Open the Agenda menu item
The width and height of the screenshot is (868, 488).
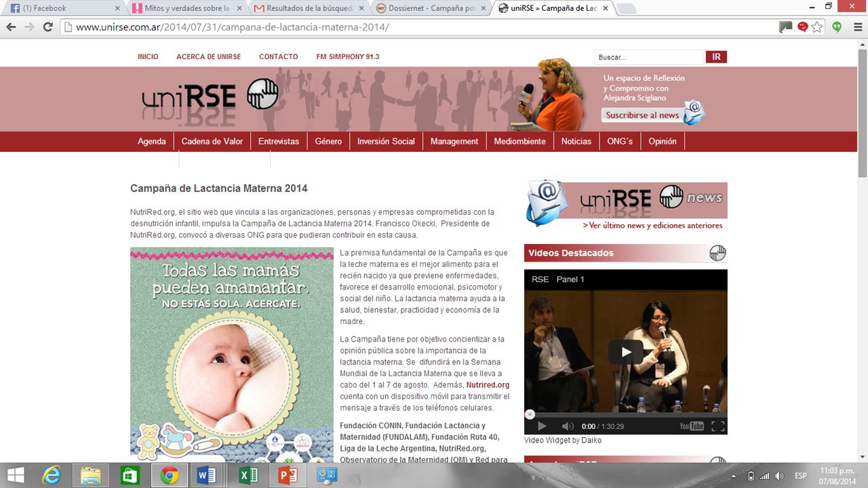(x=152, y=141)
